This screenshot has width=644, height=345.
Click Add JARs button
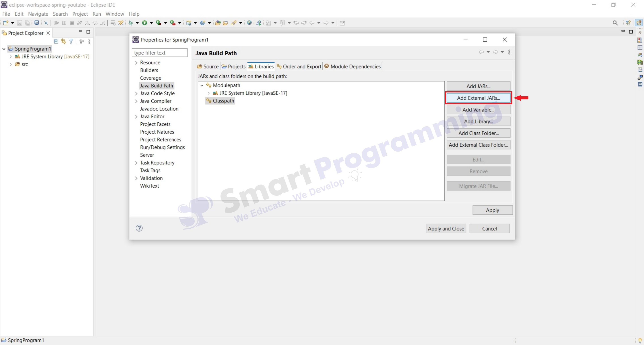pos(478,86)
